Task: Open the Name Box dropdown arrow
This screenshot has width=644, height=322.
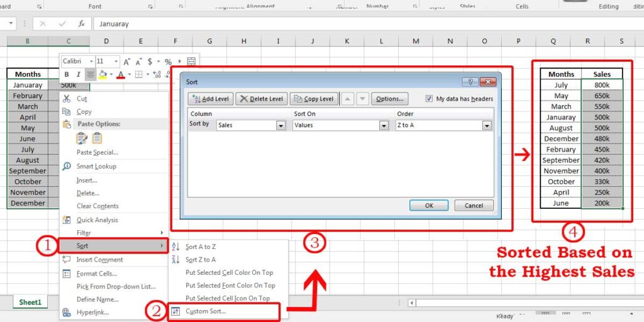Action: pyautogui.click(x=11, y=23)
